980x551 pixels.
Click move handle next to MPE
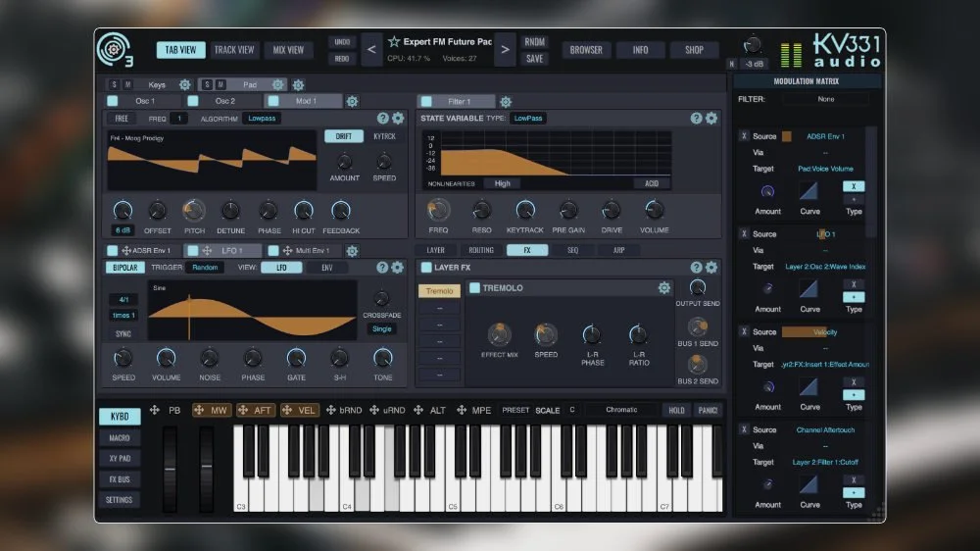click(x=462, y=410)
